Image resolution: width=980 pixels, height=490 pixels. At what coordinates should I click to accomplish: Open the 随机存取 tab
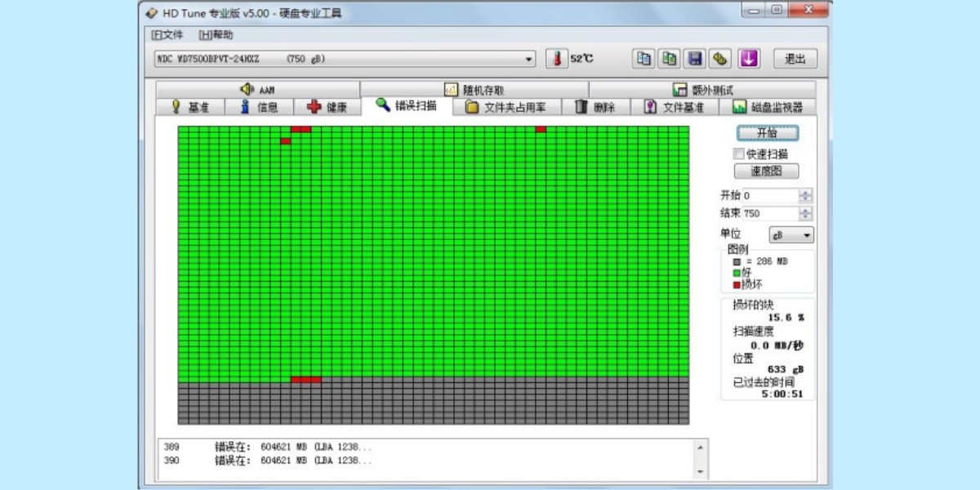coord(474,90)
